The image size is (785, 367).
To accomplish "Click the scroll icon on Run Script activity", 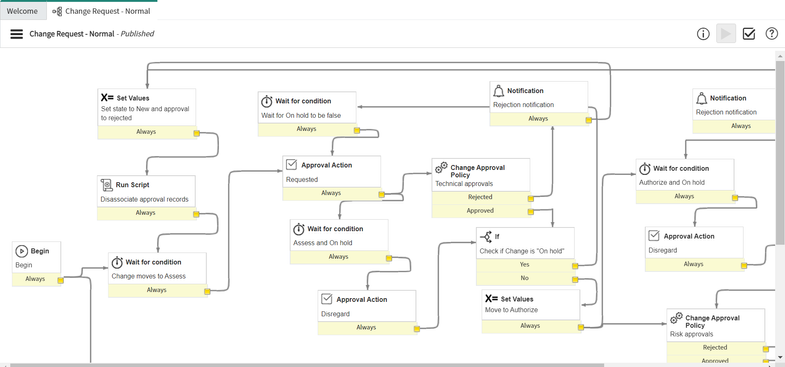I will [106, 185].
